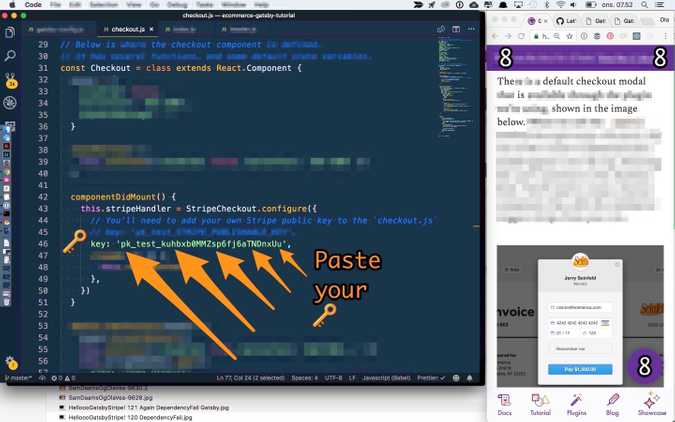The height and width of the screenshot is (422, 675).
Task: Change indentation via Spaces: 4
Action: pos(304,378)
